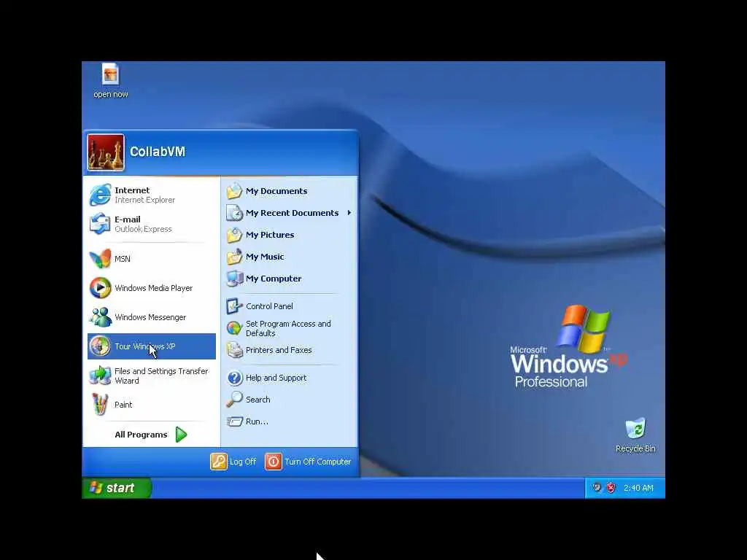This screenshot has width=747, height=560.
Task: Select the 'Help and Support' menu text
Action: [x=276, y=378]
